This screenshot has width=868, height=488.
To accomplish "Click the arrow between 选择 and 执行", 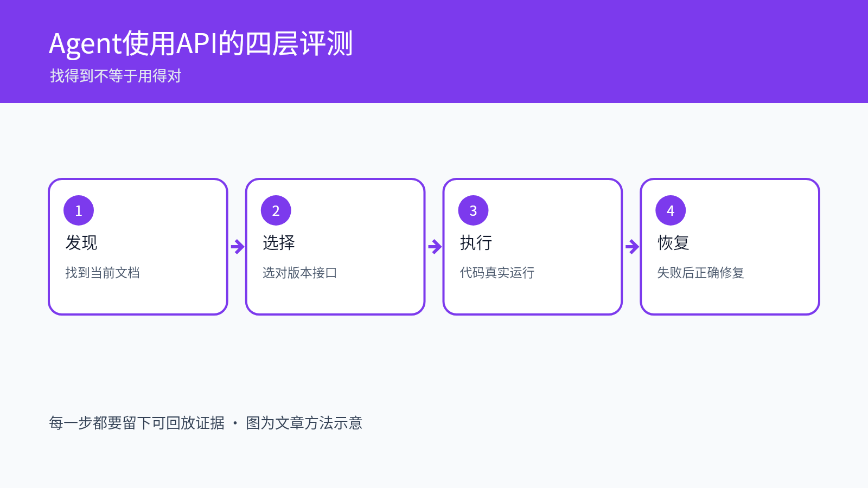I will tap(435, 247).
